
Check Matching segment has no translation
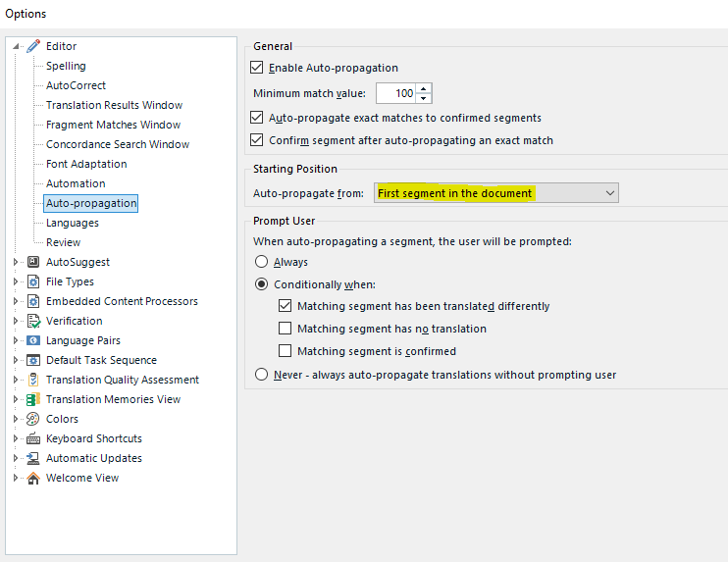286,329
